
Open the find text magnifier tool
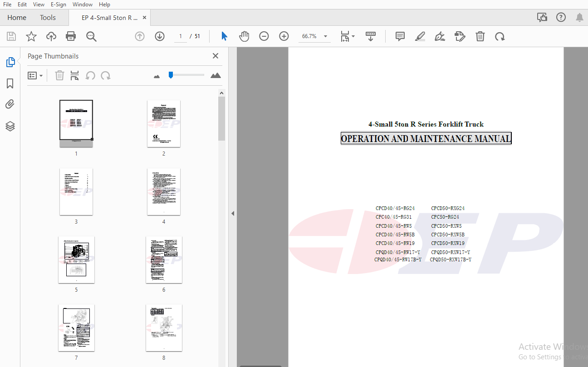coord(92,36)
